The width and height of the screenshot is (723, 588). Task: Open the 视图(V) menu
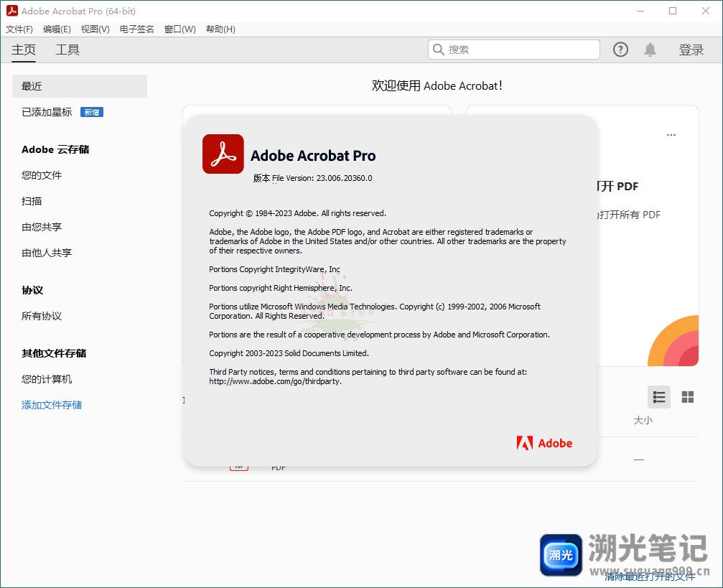coord(95,29)
